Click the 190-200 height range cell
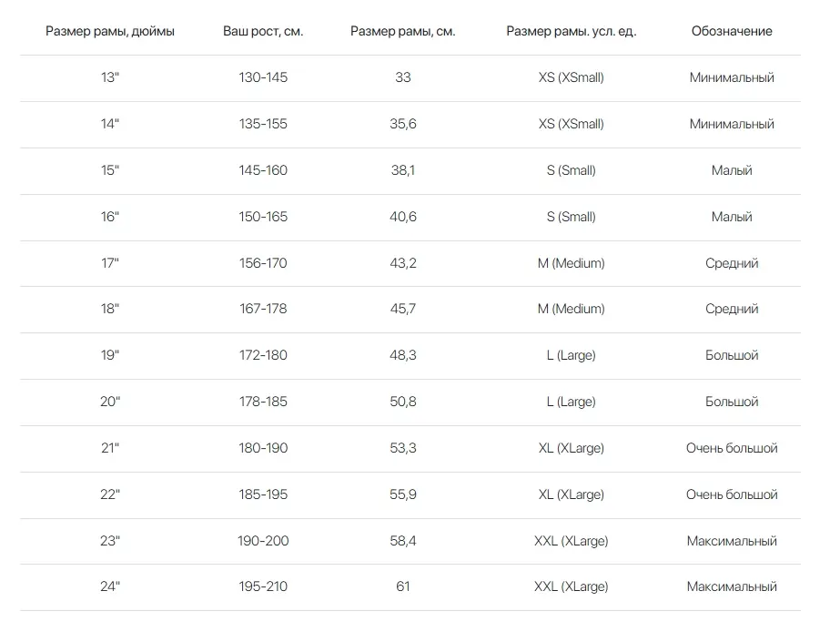This screenshot has width=840, height=642. (x=263, y=541)
